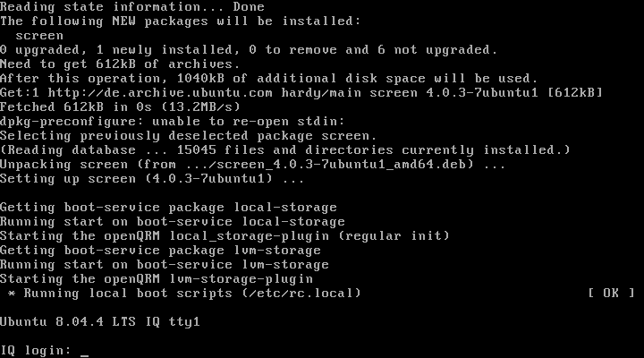This screenshot has height=358, width=644.
Task: Click 'After this operation, 1040kB' disk space line
Action: tap(268, 78)
